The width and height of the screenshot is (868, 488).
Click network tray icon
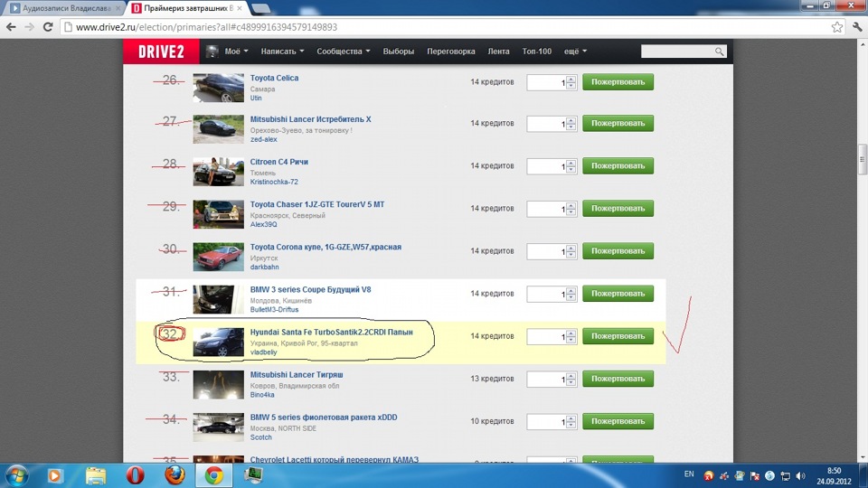pos(785,476)
